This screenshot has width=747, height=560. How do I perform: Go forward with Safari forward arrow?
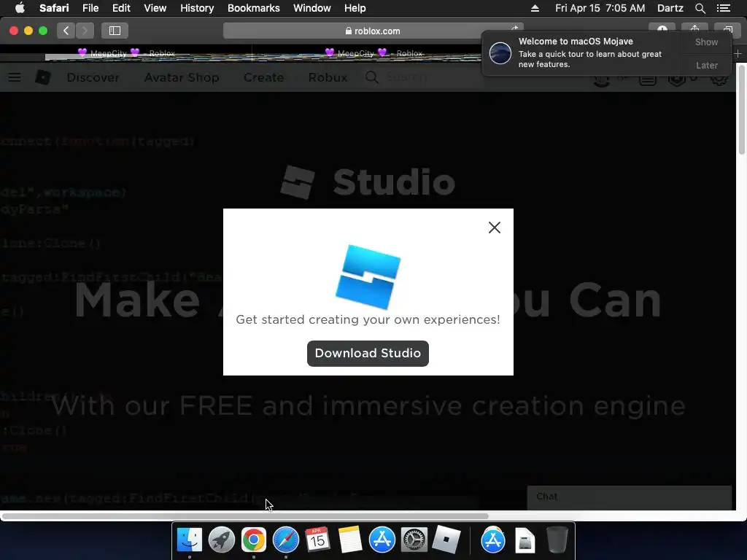coord(85,31)
